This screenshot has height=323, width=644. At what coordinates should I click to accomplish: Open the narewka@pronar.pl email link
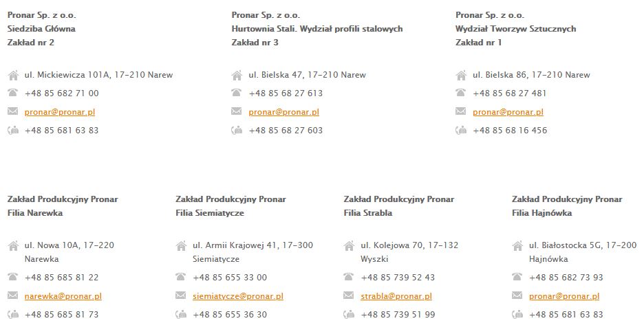[63, 296]
